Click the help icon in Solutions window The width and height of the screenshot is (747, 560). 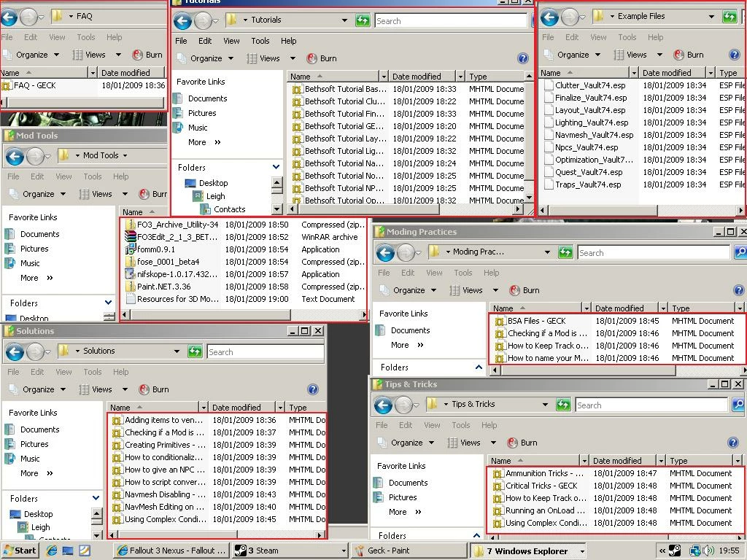pos(313,389)
